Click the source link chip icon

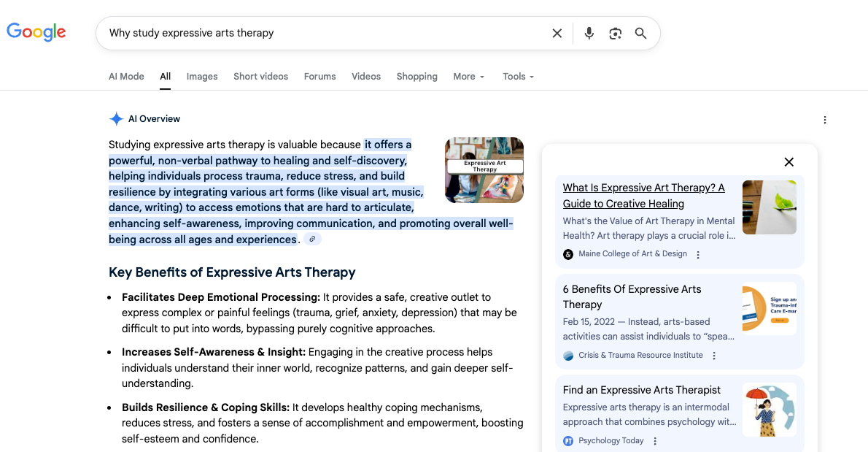312,240
